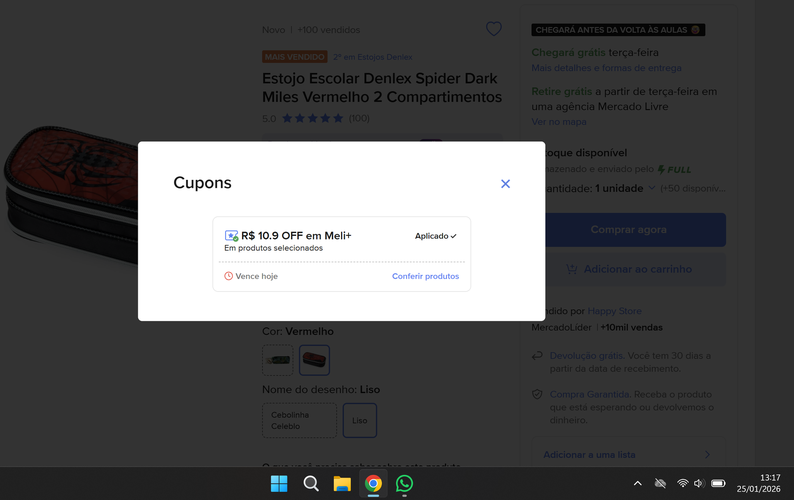
Task: Open Conferir produtos link in coupon card
Action: 425,276
